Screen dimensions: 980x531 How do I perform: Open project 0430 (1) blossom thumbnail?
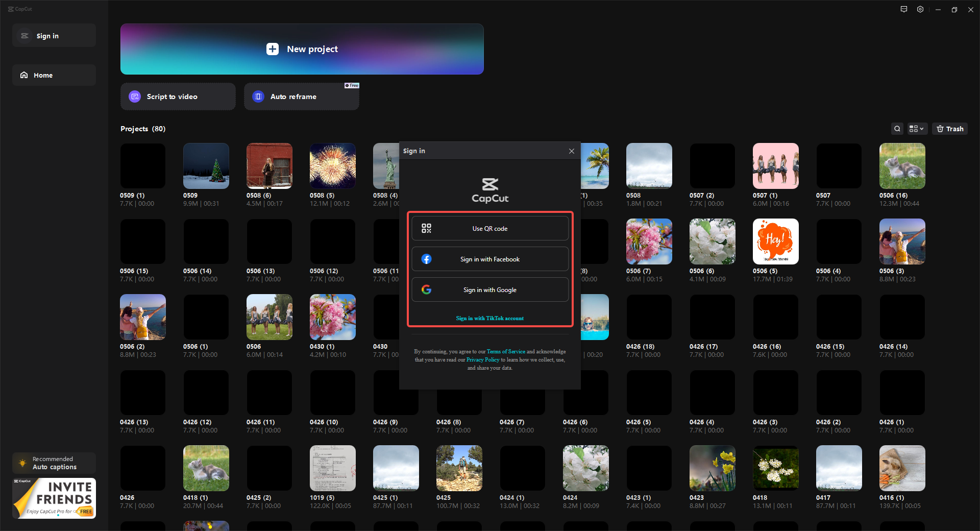pyautogui.click(x=333, y=317)
